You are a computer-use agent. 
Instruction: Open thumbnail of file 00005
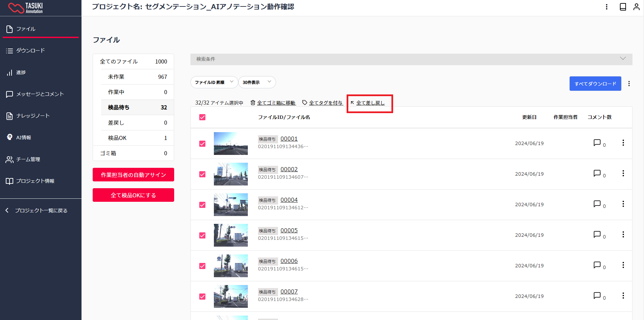click(231, 235)
